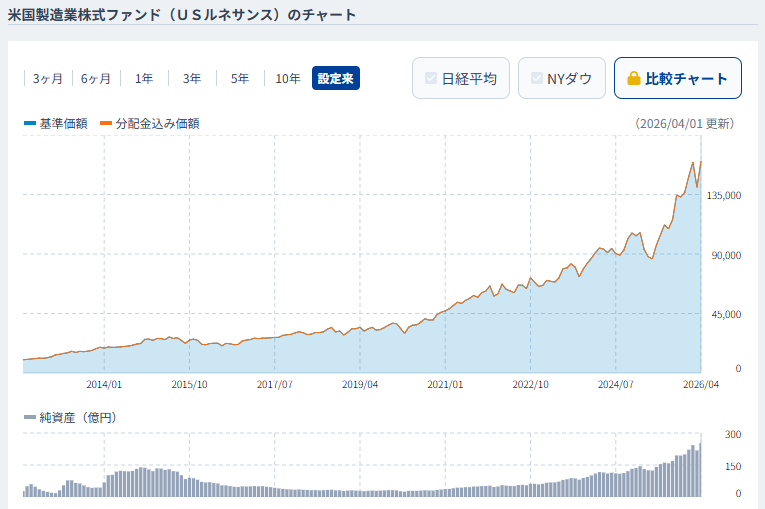Click the 分配金込み価額 legend label
Image resolution: width=765 pixels, height=509 pixels.
click(157, 123)
